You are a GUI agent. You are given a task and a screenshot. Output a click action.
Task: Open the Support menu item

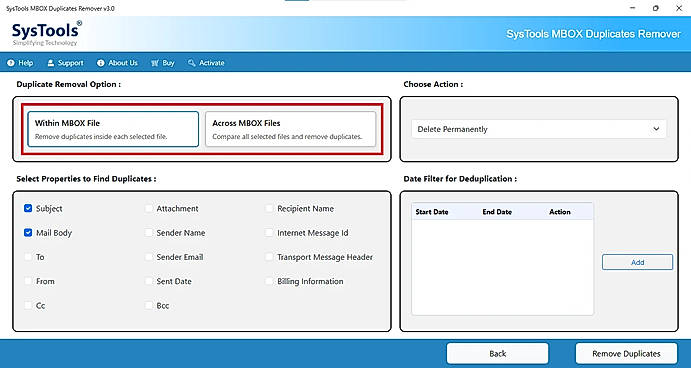click(x=65, y=63)
